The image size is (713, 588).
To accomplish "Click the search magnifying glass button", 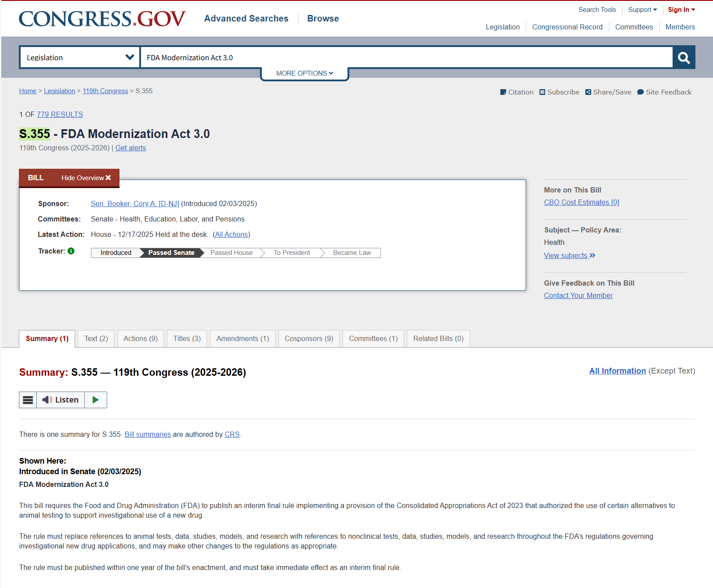I will coord(683,57).
